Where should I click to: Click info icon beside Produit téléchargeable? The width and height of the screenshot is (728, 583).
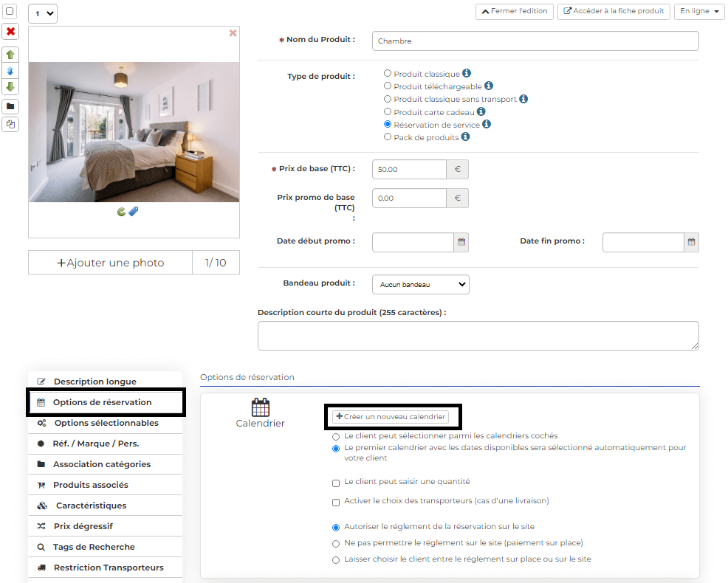489,86
